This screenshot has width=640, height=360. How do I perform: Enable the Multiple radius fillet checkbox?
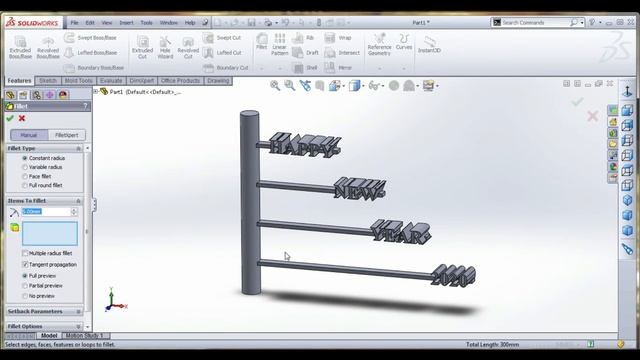[25, 253]
